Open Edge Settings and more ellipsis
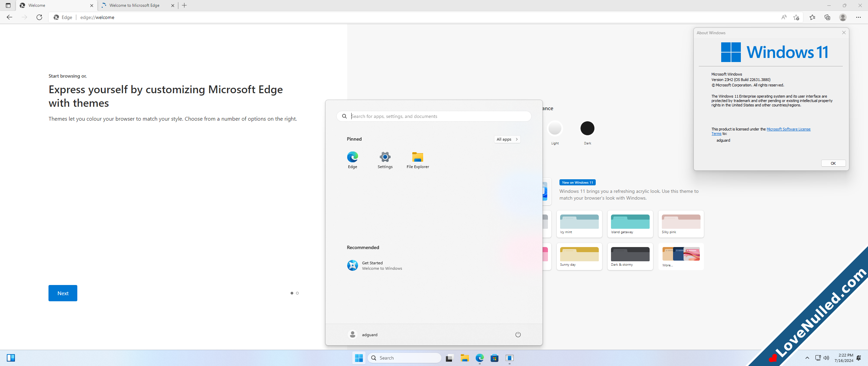The image size is (868, 366). pyautogui.click(x=859, y=17)
